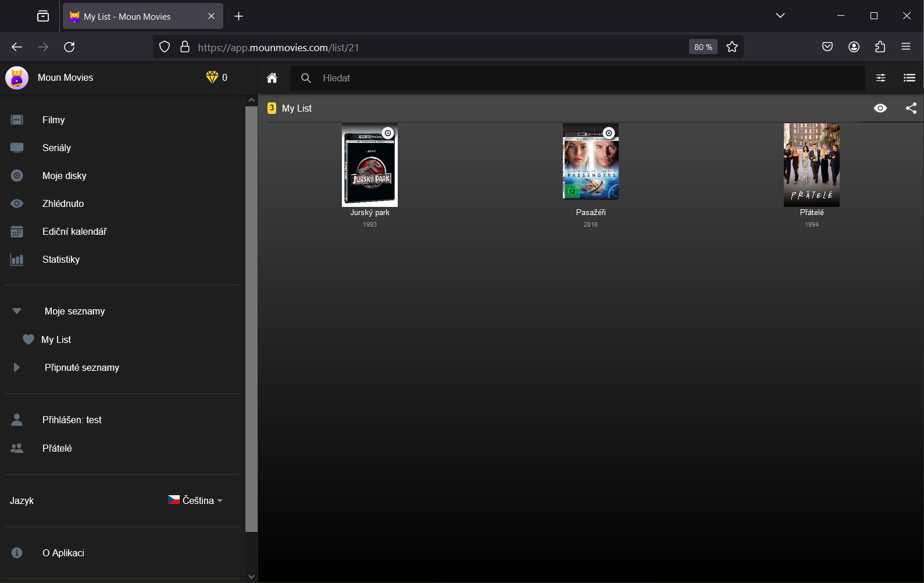
Task: Toggle the watched eye icon for My List
Action: click(880, 108)
